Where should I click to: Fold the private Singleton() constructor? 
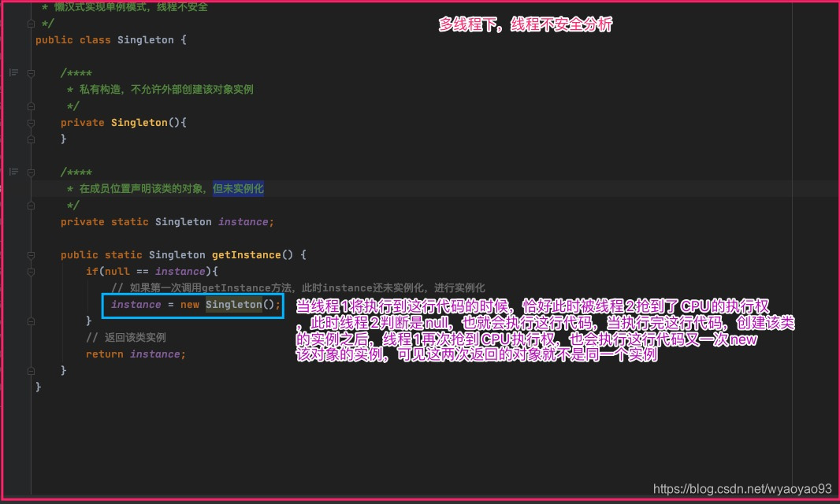(x=31, y=123)
